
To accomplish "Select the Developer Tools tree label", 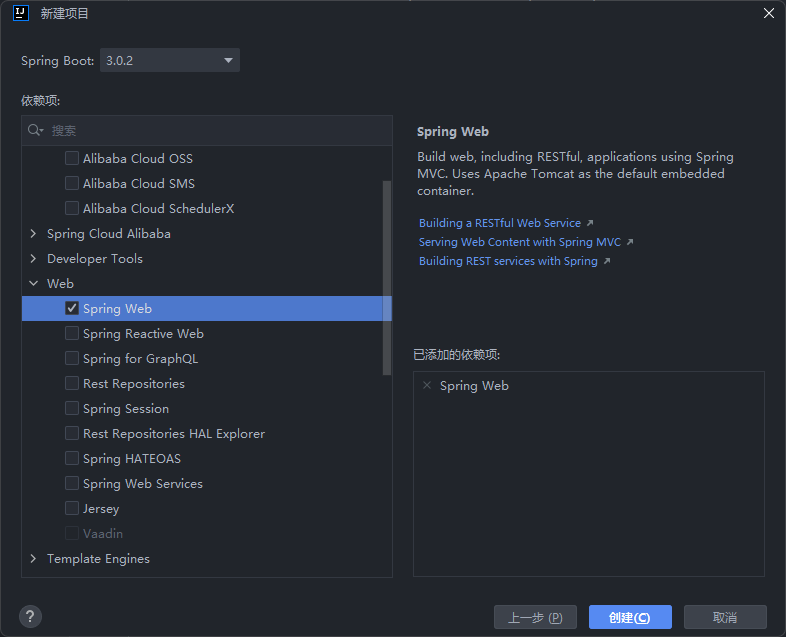I will tap(95, 259).
